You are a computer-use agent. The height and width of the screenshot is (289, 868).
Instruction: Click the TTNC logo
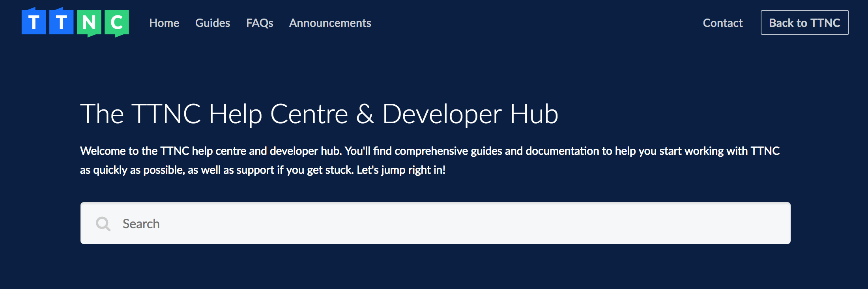[75, 22]
